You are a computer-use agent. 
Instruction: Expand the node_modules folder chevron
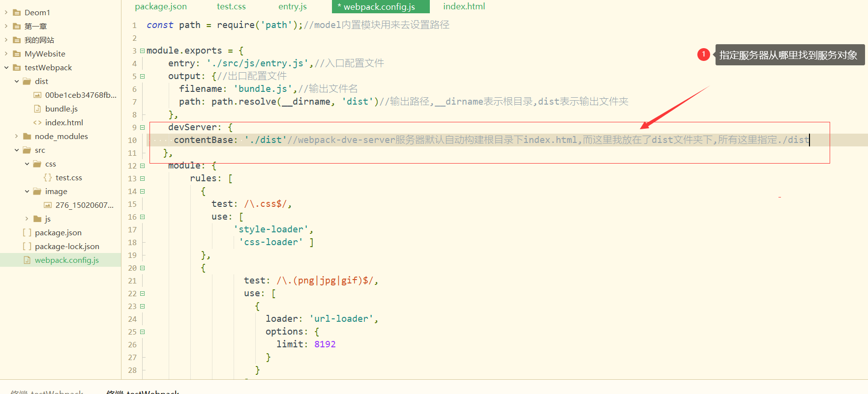point(16,136)
